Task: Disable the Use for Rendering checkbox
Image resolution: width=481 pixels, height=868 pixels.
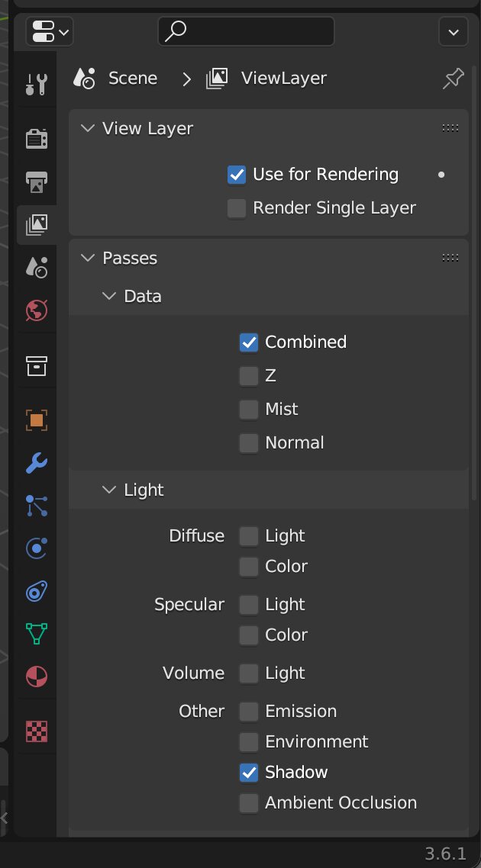Action: [x=237, y=175]
